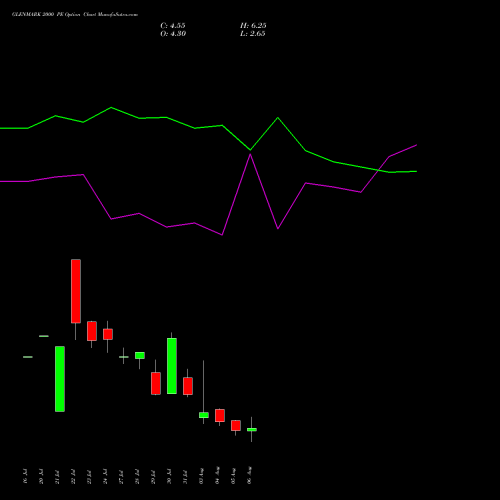Click the 28 Jul date label
Image resolution: width=500 pixels, height=500 pixels.
tap(137, 476)
